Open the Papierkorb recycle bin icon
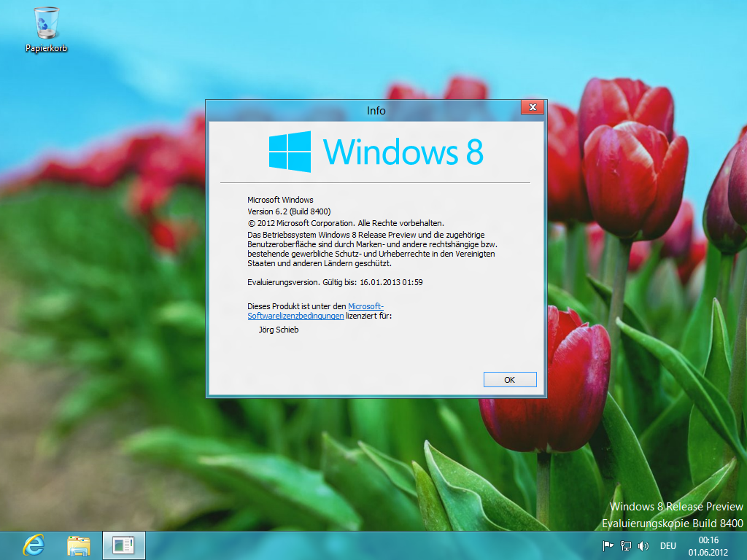The width and height of the screenshot is (747, 560). click(46, 29)
